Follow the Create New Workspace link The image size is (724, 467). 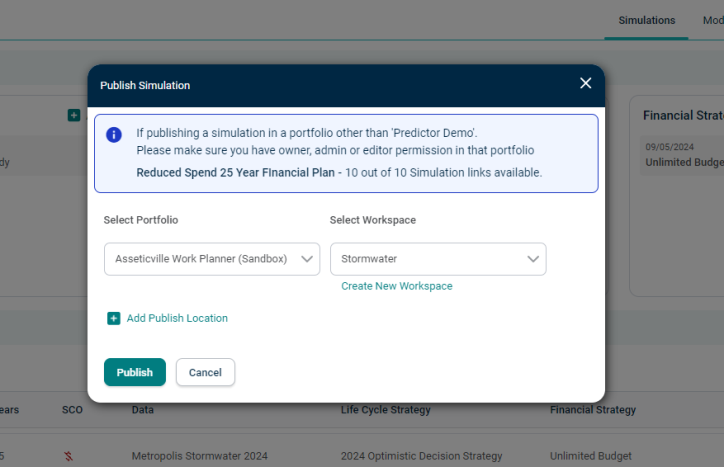click(397, 286)
